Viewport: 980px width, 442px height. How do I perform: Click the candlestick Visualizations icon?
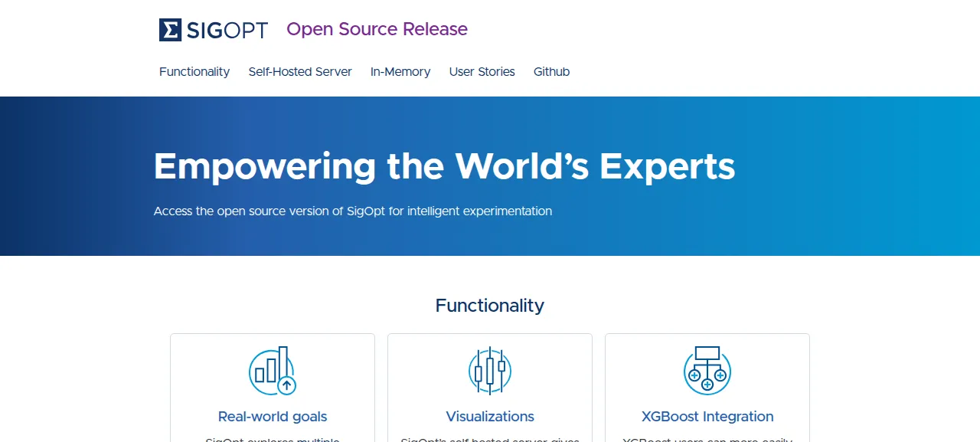[x=490, y=371]
